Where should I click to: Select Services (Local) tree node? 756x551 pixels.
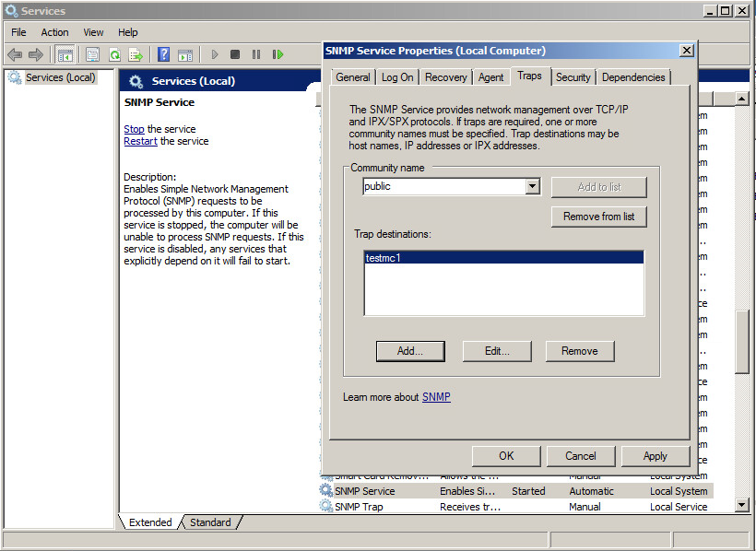(x=60, y=77)
